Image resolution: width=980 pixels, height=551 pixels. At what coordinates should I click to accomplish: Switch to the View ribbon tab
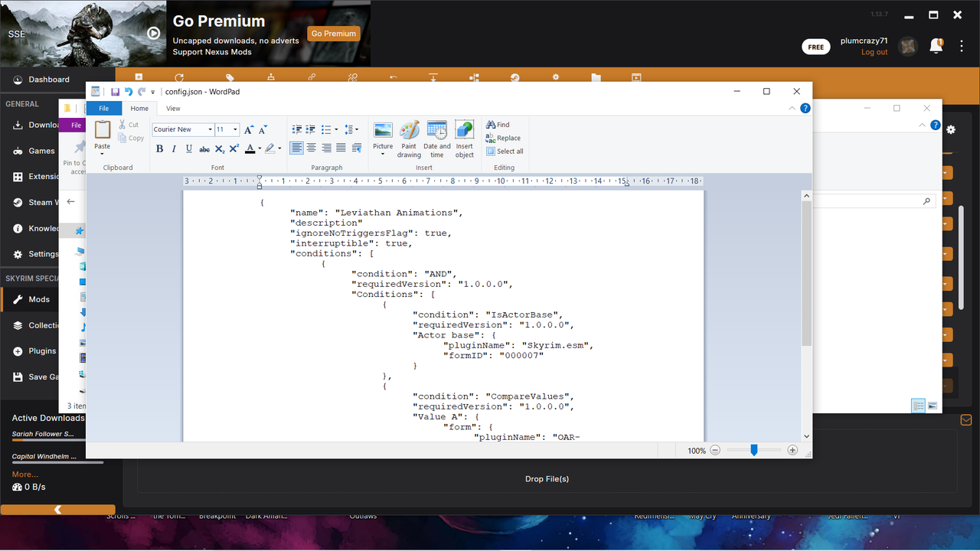173,108
